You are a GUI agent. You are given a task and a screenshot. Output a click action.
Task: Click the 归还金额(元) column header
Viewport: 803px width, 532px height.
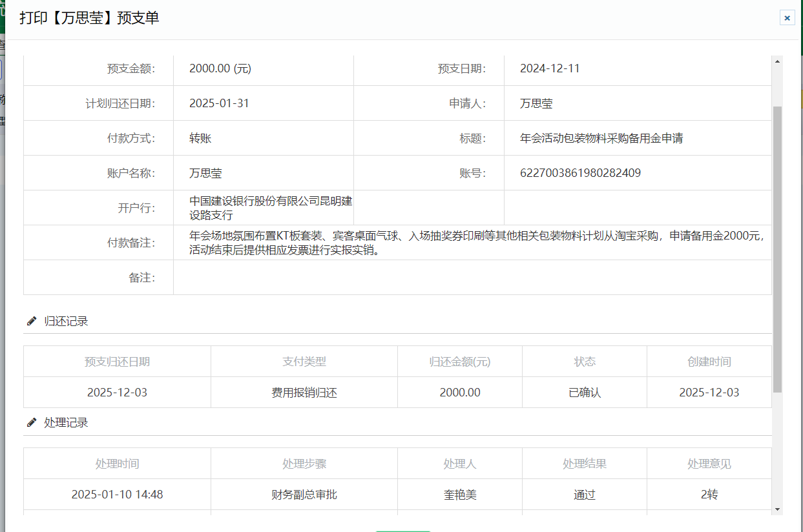(x=460, y=362)
